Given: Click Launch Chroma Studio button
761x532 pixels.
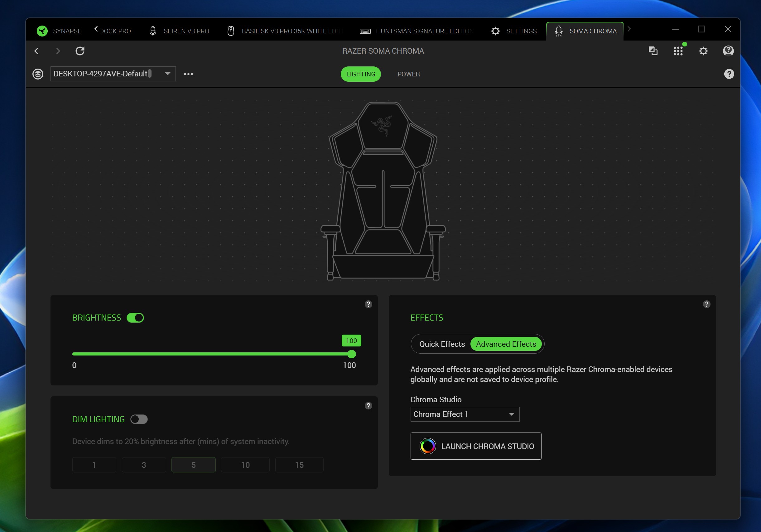Looking at the screenshot, I should point(476,446).
